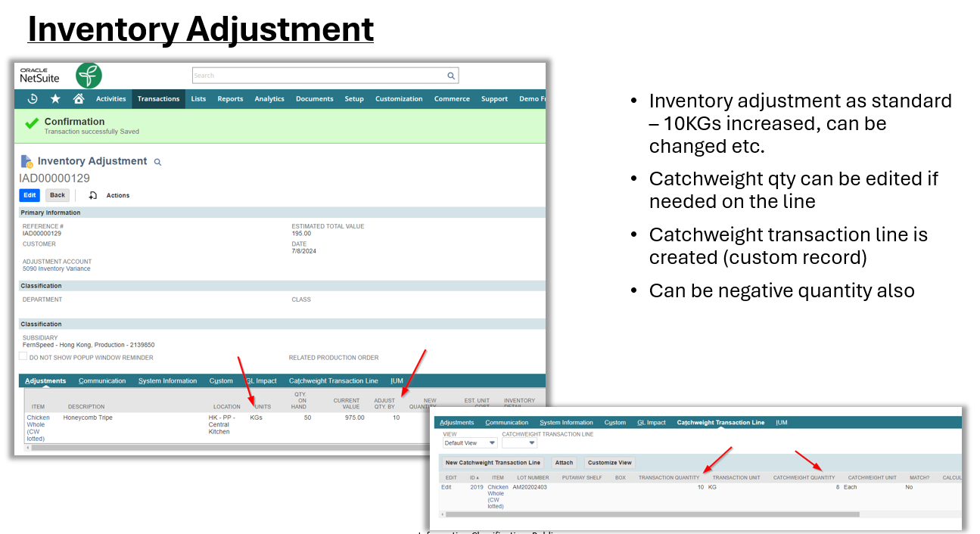The width and height of the screenshot is (980, 534).
Task: Open the Actions menu icon
Action: tap(93, 195)
